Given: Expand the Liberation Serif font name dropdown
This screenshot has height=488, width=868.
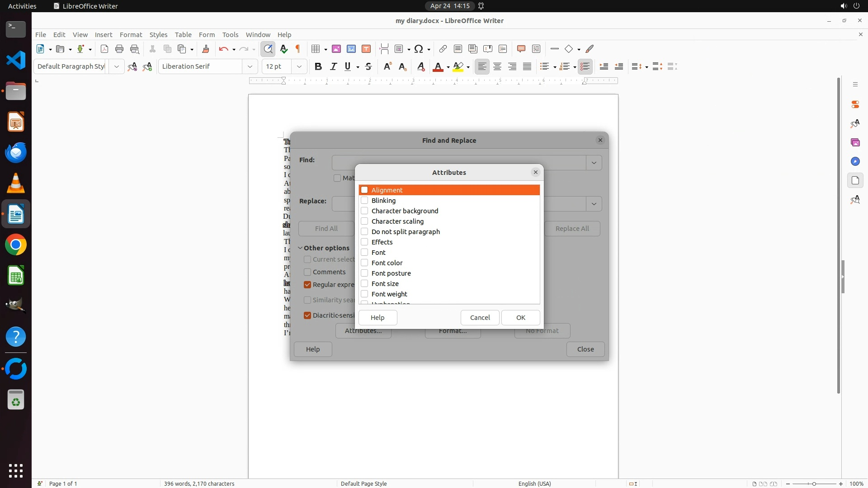Looking at the screenshot, I should [250, 66].
